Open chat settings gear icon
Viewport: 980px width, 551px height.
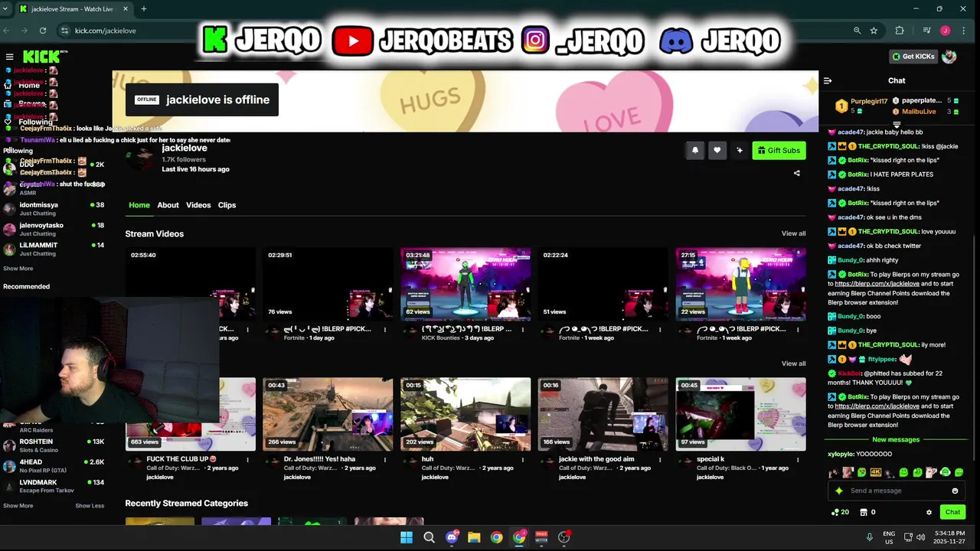(929, 512)
